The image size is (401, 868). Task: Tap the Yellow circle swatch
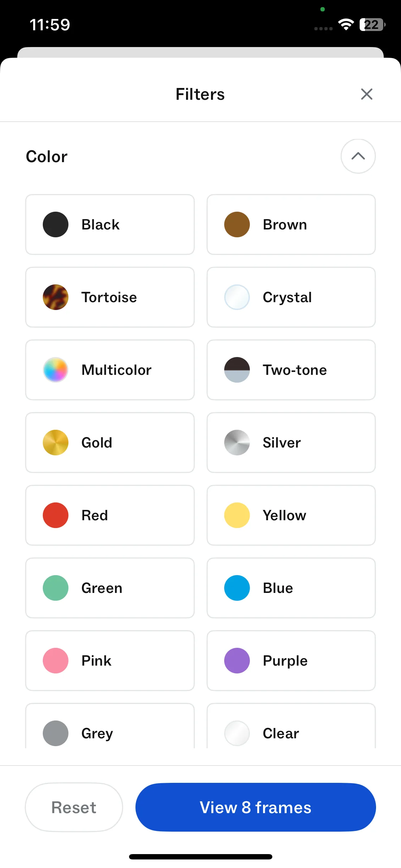tap(237, 515)
